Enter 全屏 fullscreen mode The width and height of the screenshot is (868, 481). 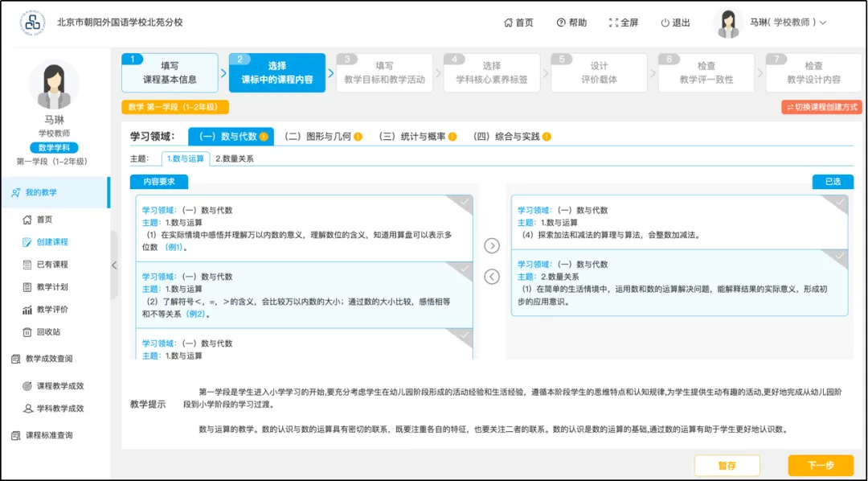point(614,23)
